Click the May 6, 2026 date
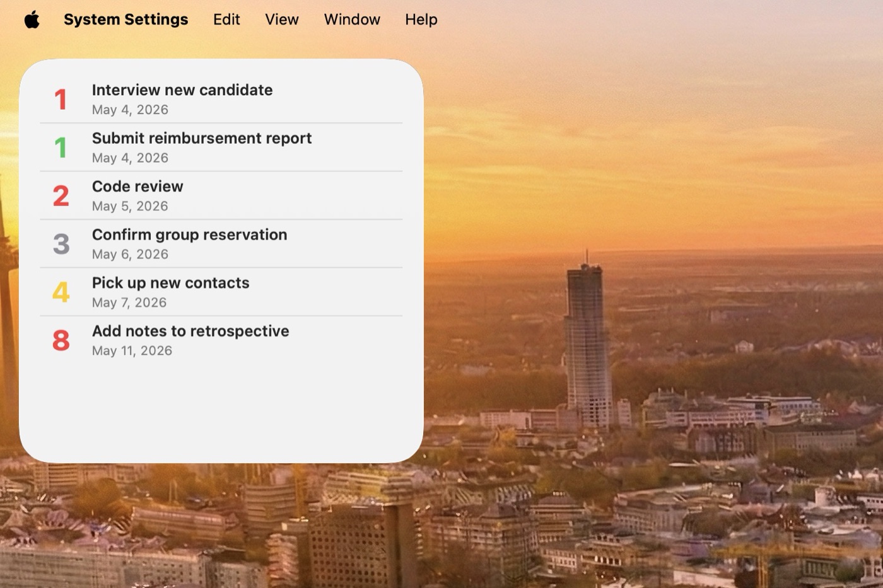The height and width of the screenshot is (588, 883). (130, 255)
